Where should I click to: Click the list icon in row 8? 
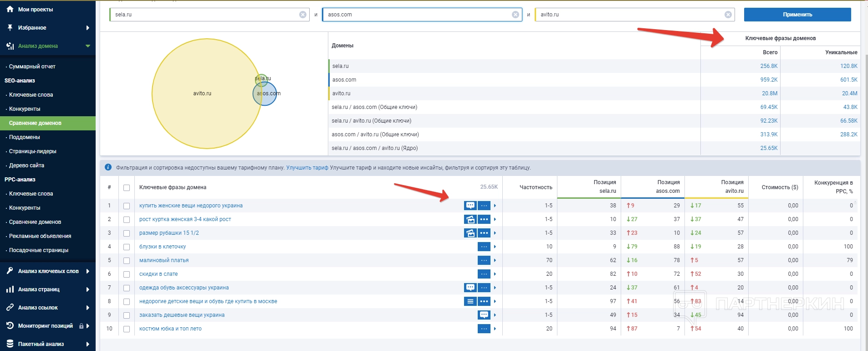pos(470,301)
